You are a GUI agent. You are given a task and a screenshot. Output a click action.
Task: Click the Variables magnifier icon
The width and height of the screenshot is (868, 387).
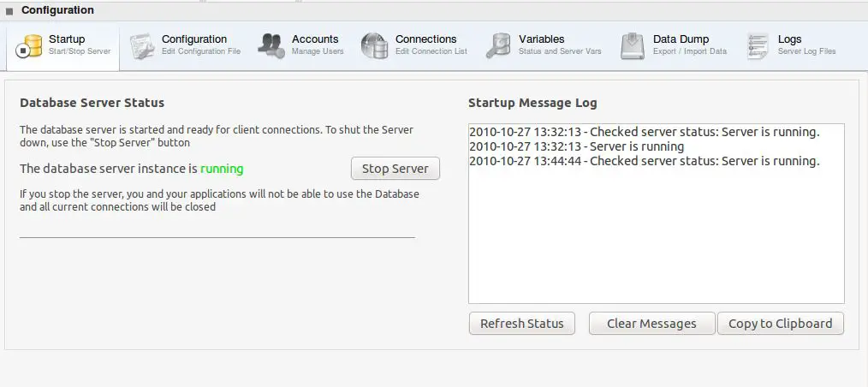(x=498, y=45)
